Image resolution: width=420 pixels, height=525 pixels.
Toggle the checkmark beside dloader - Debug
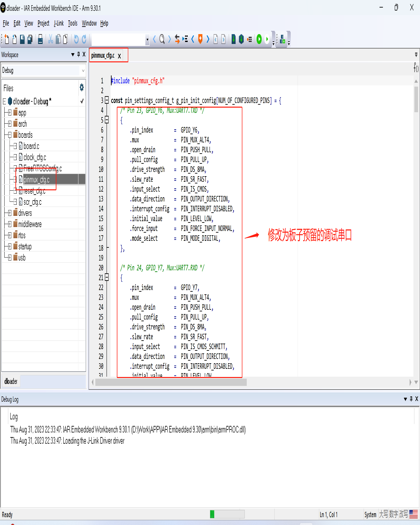coord(82,101)
